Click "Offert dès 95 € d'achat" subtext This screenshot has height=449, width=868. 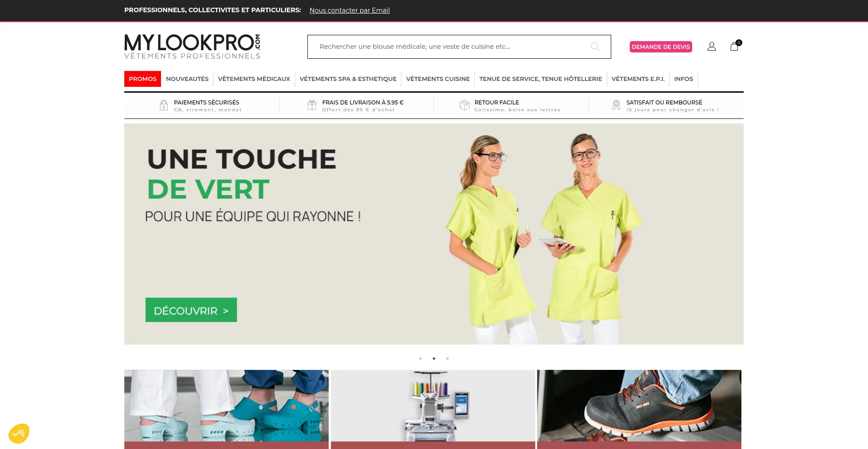(359, 110)
